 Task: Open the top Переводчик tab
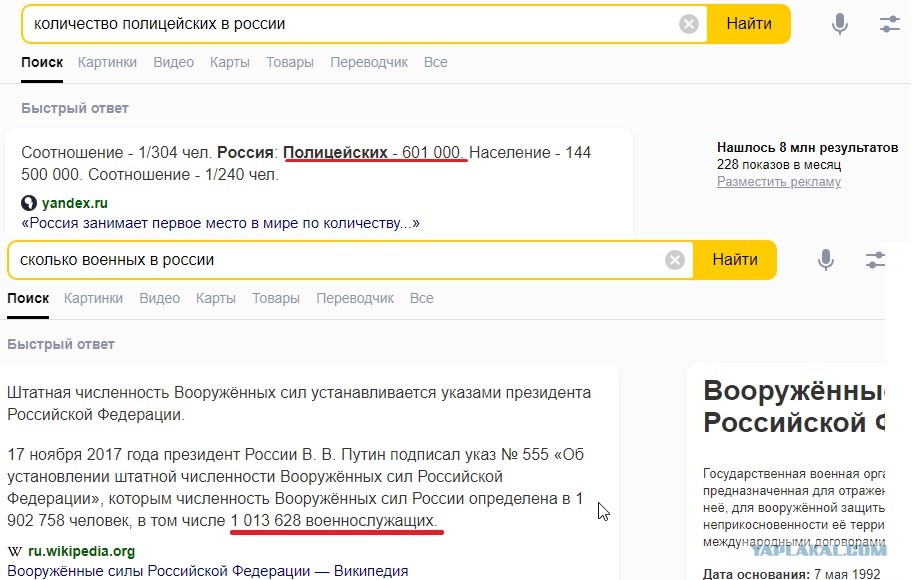(x=369, y=62)
